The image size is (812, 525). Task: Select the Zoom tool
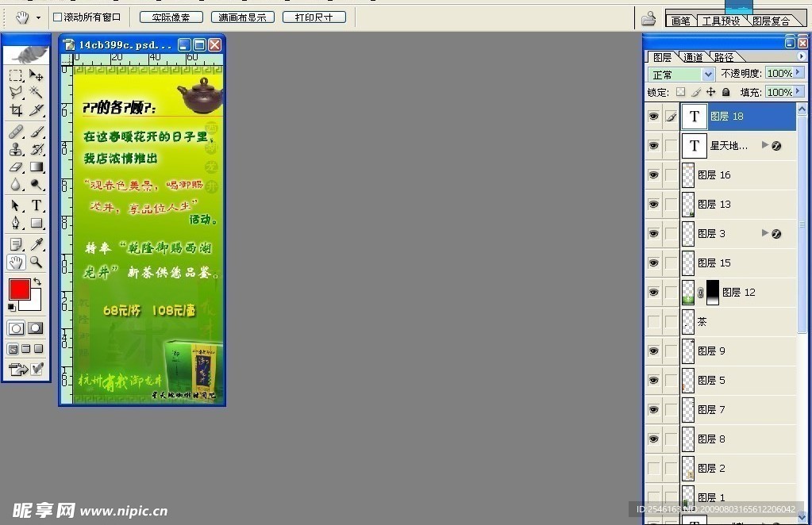(37, 262)
